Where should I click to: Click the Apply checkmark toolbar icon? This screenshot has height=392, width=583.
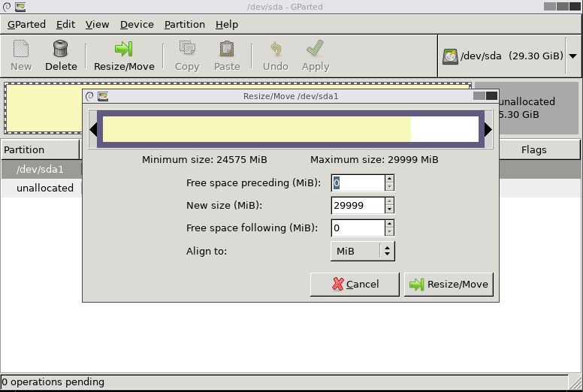point(316,49)
